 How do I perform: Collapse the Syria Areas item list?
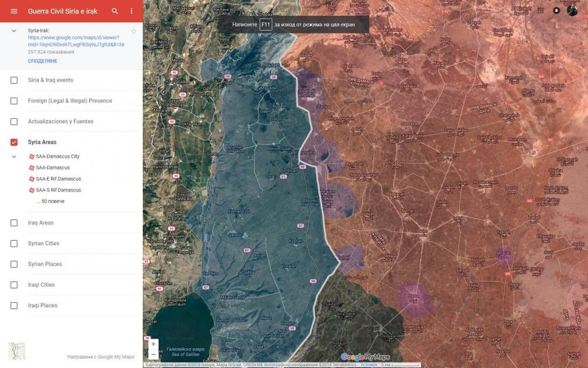coord(14,157)
